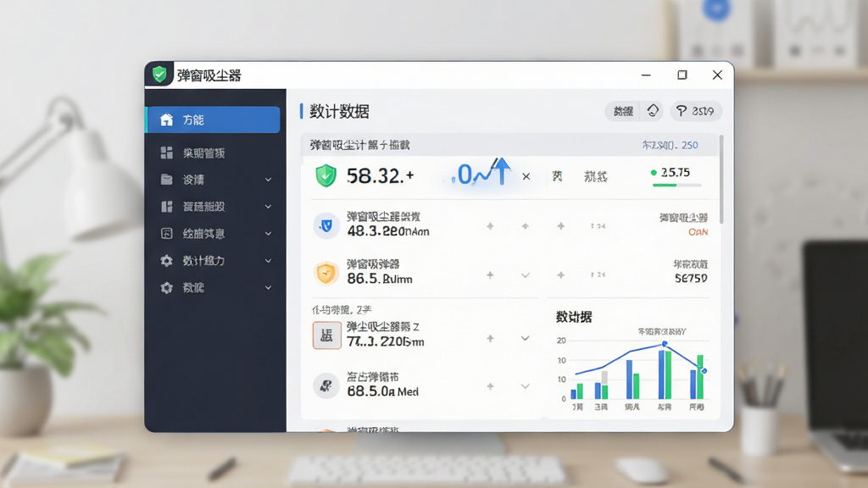The width and height of the screenshot is (868, 488).
Task: Open the selected blue home item in sidebar
Action: click(x=213, y=119)
